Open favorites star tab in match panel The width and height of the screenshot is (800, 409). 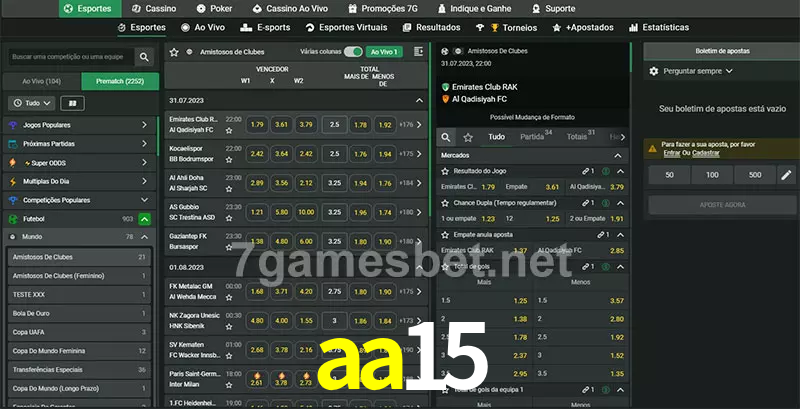[468, 137]
